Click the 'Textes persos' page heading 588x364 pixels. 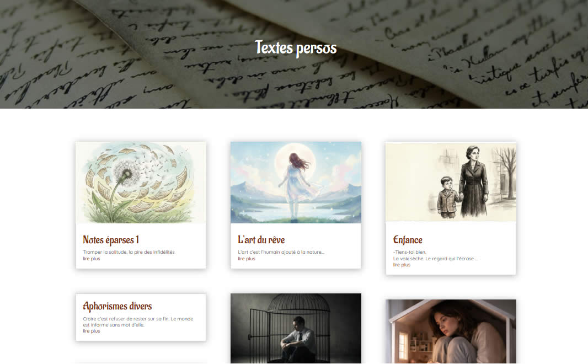(x=296, y=47)
